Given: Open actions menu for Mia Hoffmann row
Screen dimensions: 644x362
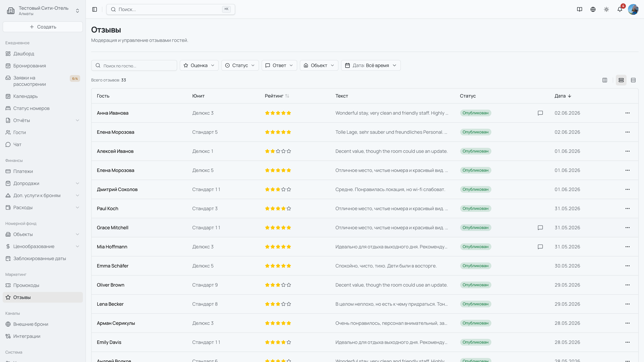Looking at the screenshot, I should pos(628,247).
